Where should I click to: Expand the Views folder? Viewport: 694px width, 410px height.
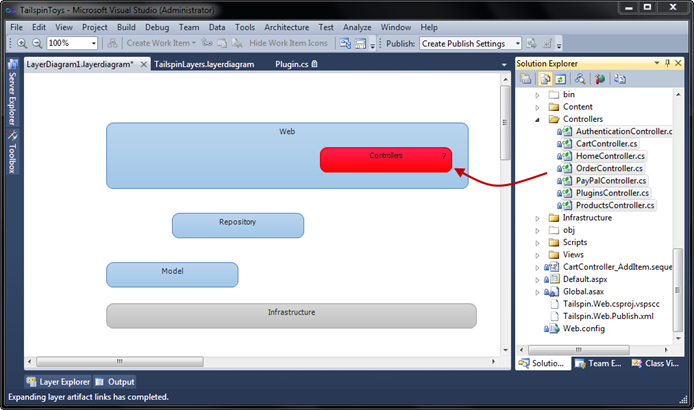[537, 255]
